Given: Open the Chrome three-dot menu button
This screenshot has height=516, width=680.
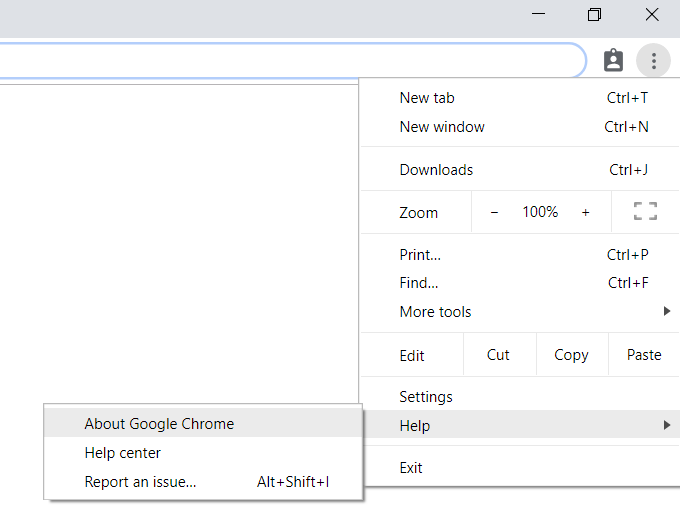Looking at the screenshot, I should (653, 61).
